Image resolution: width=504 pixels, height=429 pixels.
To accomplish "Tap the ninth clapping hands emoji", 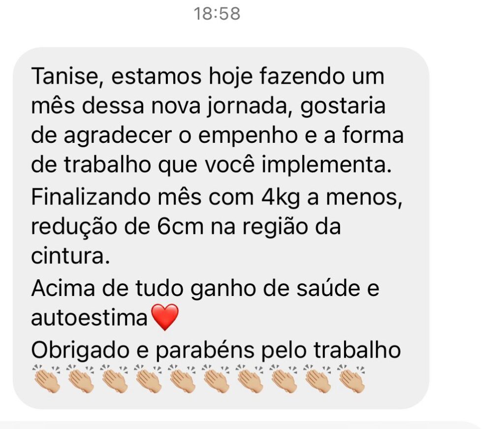I will [x=318, y=379].
